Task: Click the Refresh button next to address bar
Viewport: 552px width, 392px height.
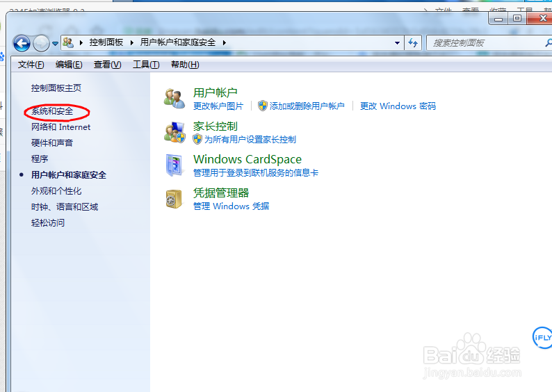Action: 413,43
